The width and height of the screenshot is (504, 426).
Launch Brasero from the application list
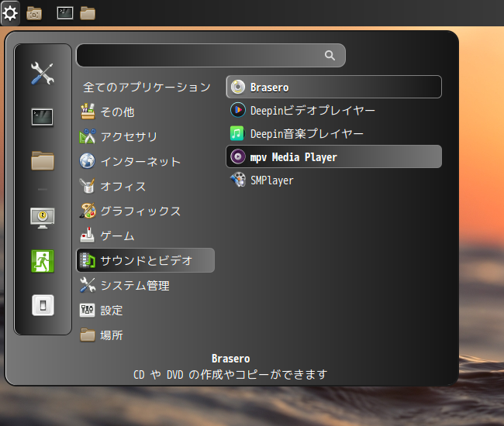point(333,87)
